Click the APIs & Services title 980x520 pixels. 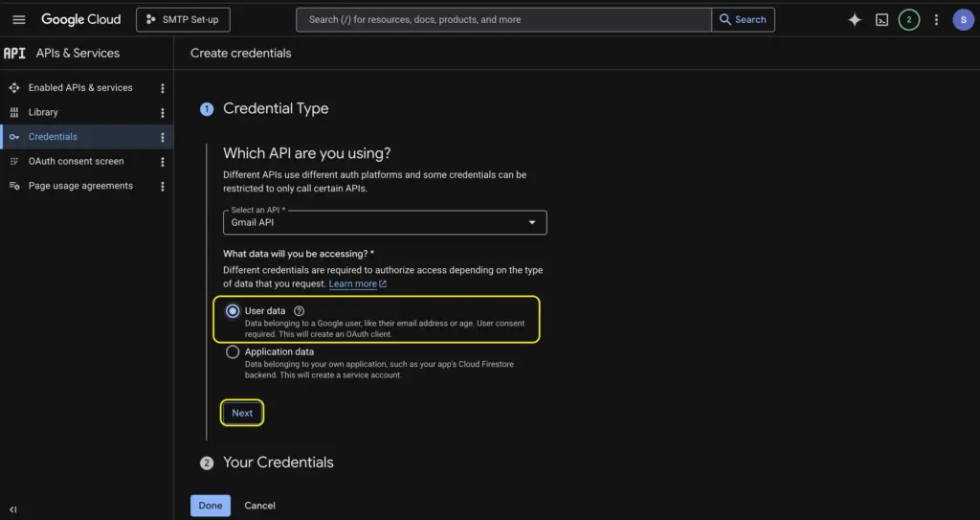78,54
